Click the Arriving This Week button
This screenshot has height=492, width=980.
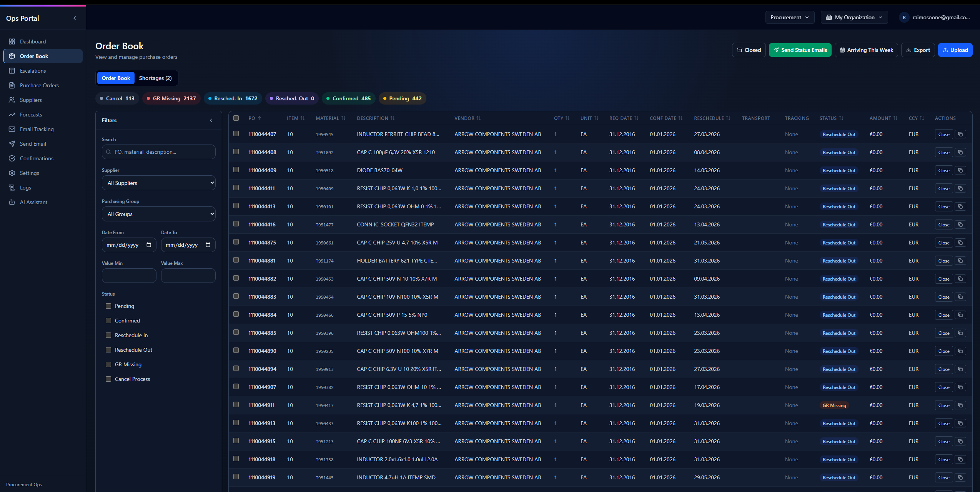click(x=866, y=50)
